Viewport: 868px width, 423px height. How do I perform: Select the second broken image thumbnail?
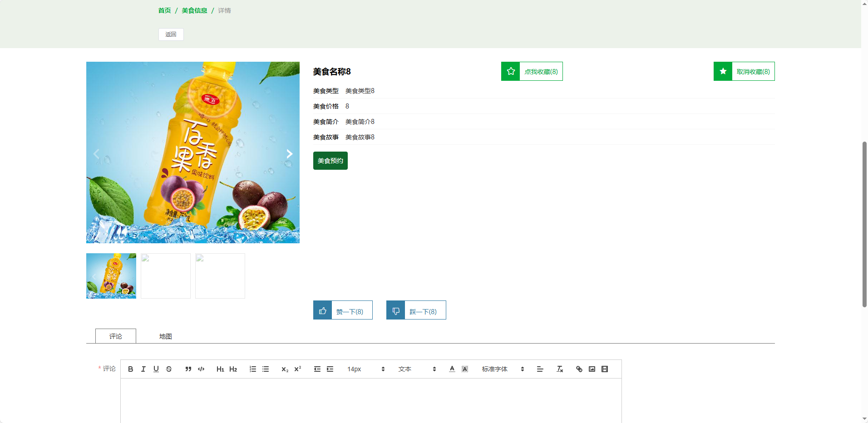(166, 276)
